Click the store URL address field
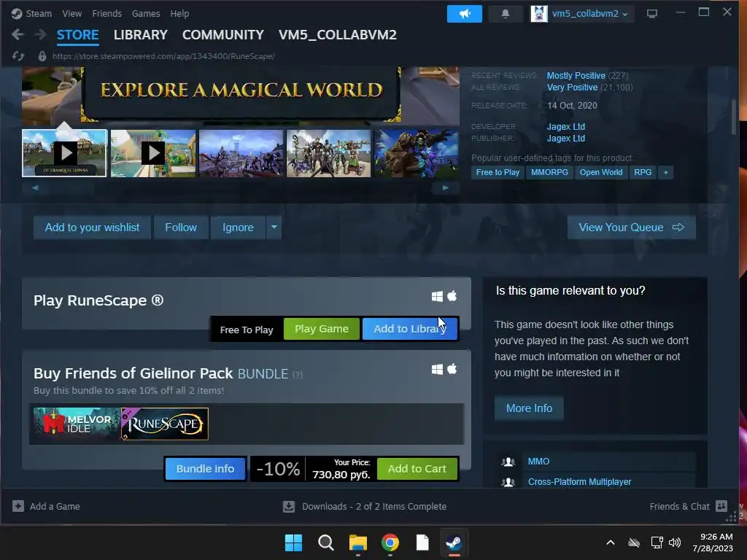 pyautogui.click(x=163, y=56)
